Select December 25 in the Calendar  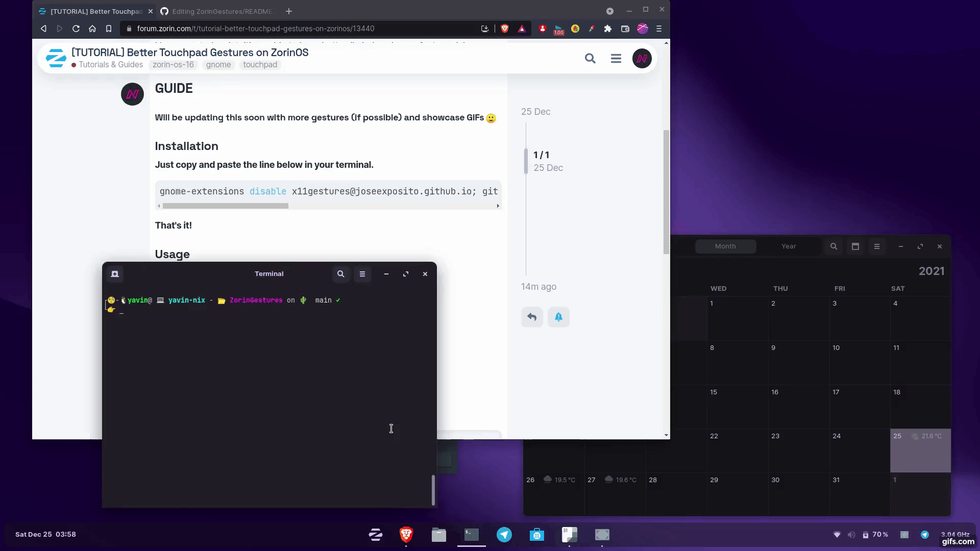[920, 450]
